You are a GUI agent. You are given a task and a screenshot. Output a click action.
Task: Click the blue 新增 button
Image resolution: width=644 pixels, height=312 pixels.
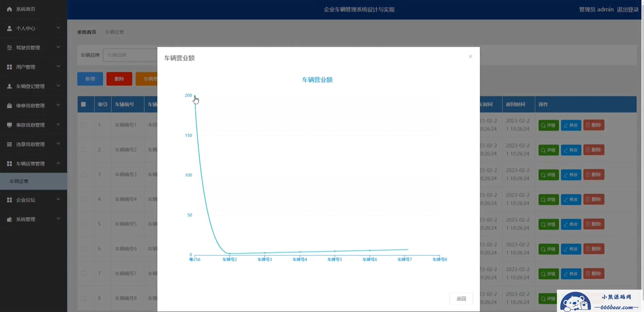tap(90, 79)
